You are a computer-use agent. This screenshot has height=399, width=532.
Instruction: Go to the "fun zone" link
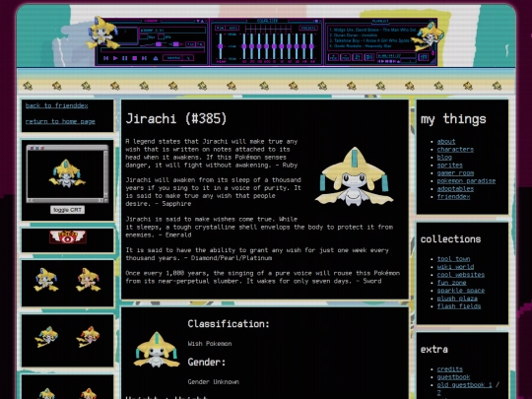pyautogui.click(x=451, y=283)
